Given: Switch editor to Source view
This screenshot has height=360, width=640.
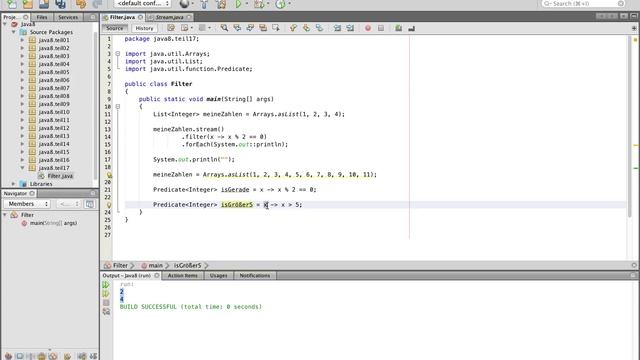Looking at the screenshot, I should 114,28.
